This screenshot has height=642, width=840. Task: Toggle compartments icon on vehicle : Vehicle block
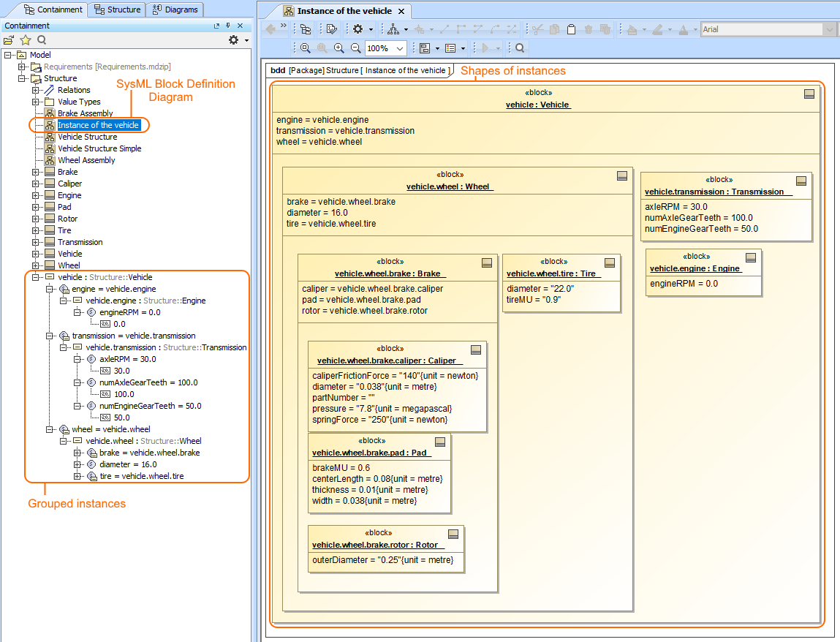[809, 94]
